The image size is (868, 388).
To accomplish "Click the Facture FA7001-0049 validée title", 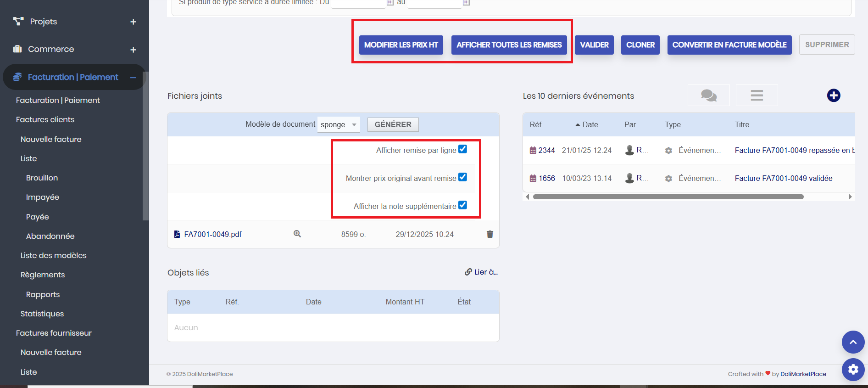I will 784,178.
